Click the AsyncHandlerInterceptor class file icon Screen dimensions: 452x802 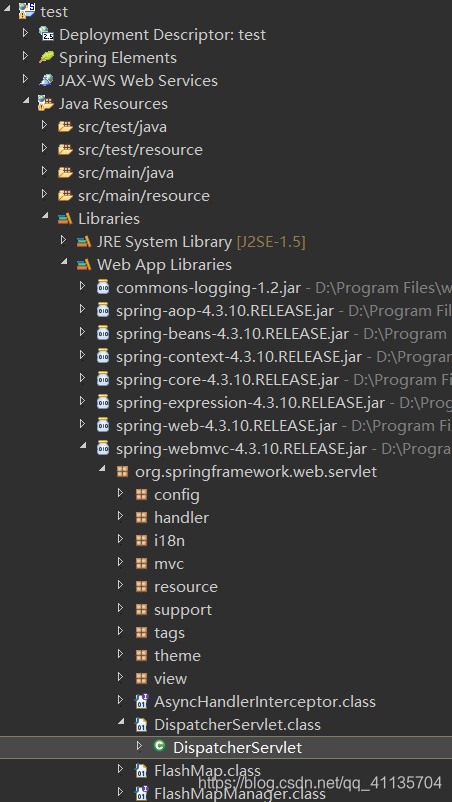point(141,701)
